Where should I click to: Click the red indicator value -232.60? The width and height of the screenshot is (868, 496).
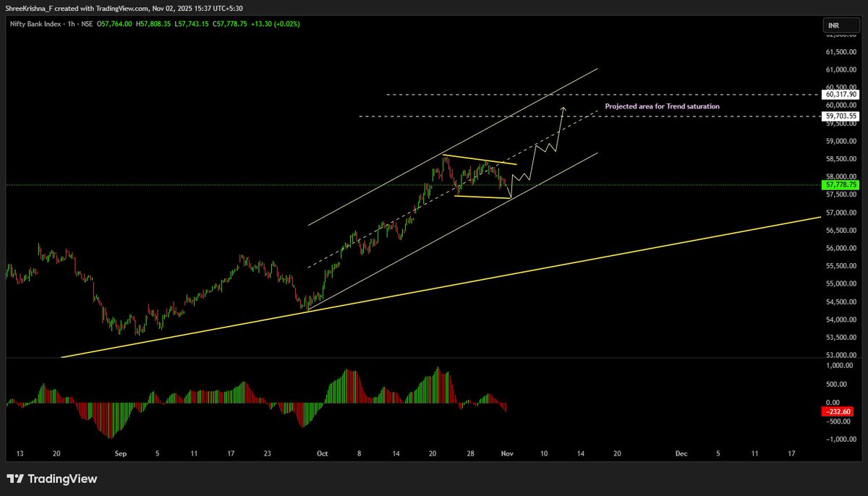tap(837, 411)
